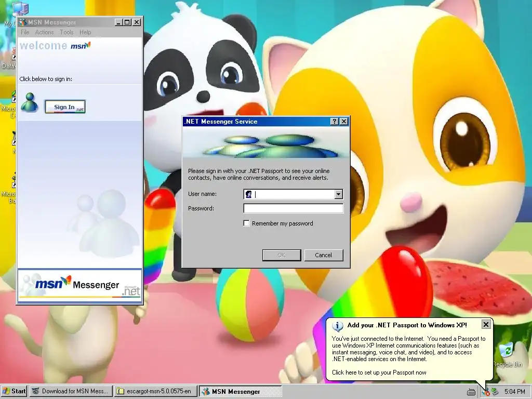Click the keyboard icon in system tray
This screenshot has width=532, height=399.
471,392
